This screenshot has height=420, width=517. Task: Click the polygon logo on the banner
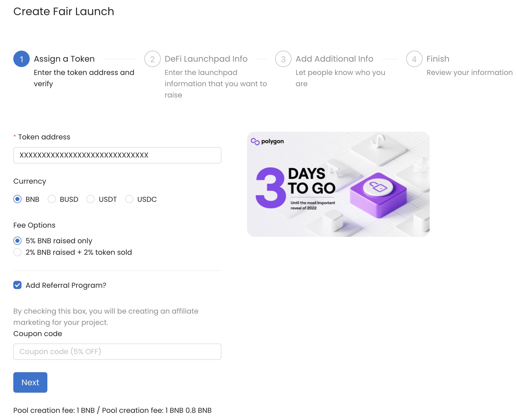pos(267,141)
